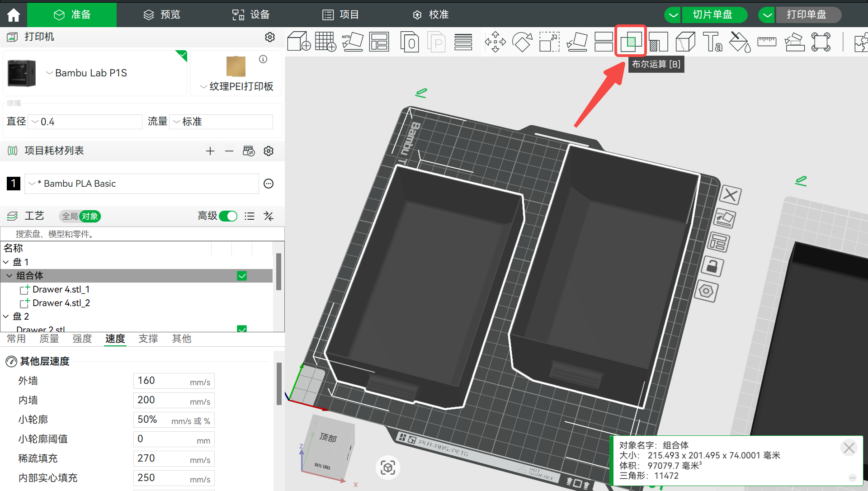Select the Scale tool
Screen dimensions: 868x491
[549, 42]
